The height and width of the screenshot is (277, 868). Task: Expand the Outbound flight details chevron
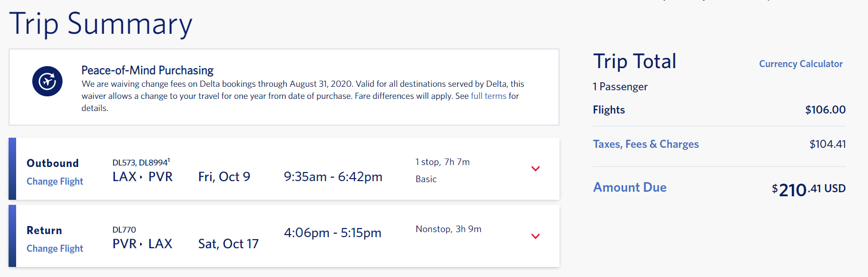[535, 169]
